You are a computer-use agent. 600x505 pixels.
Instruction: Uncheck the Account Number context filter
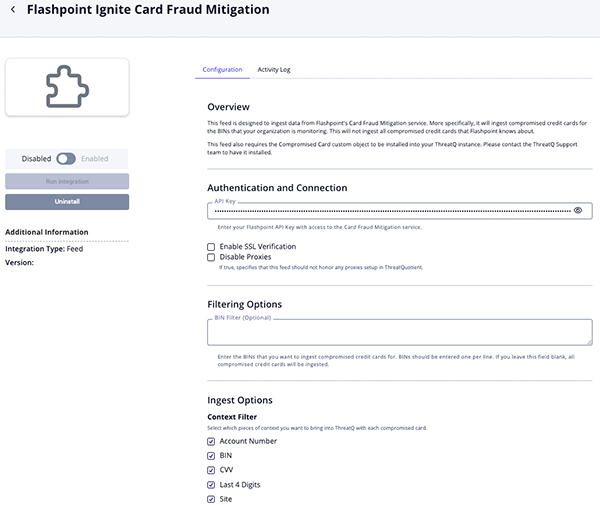(211, 441)
